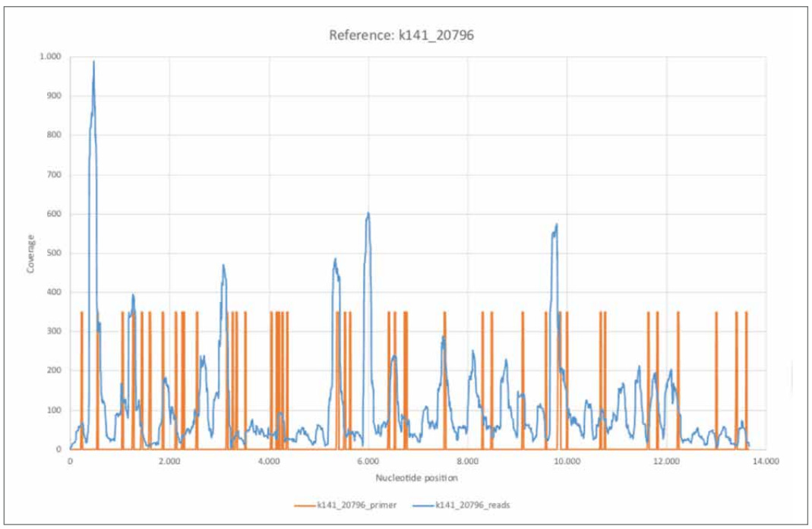
Task: Click x-axis label 8.000
Action: (468, 461)
